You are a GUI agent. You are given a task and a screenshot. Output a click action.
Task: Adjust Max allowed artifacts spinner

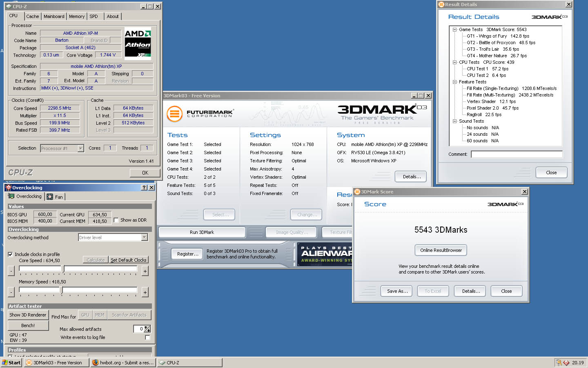(x=147, y=329)
